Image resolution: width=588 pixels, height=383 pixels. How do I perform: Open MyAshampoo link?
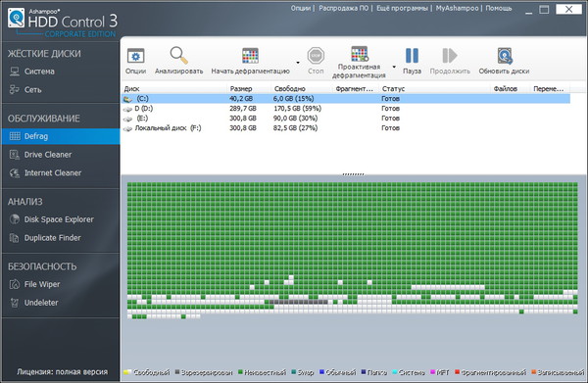pyautogui.click(x=457, y=8)
